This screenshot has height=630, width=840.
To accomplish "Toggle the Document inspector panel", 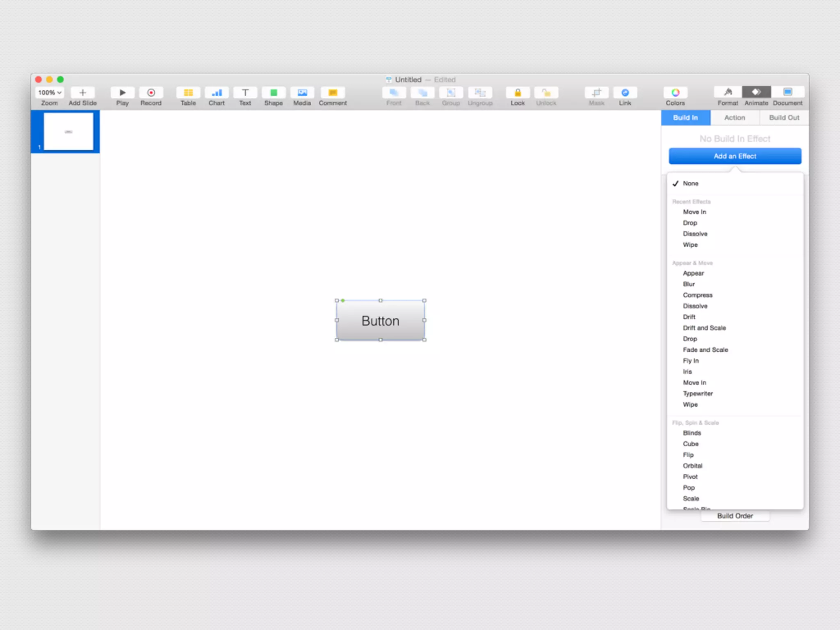I will [787, 92].
